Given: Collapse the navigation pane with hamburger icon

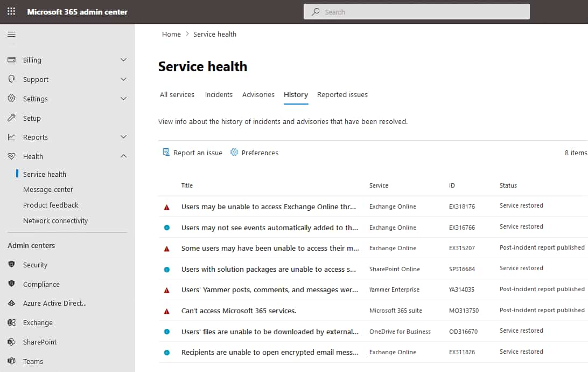Looking at the screenshot, I should (x=11, y=34).
